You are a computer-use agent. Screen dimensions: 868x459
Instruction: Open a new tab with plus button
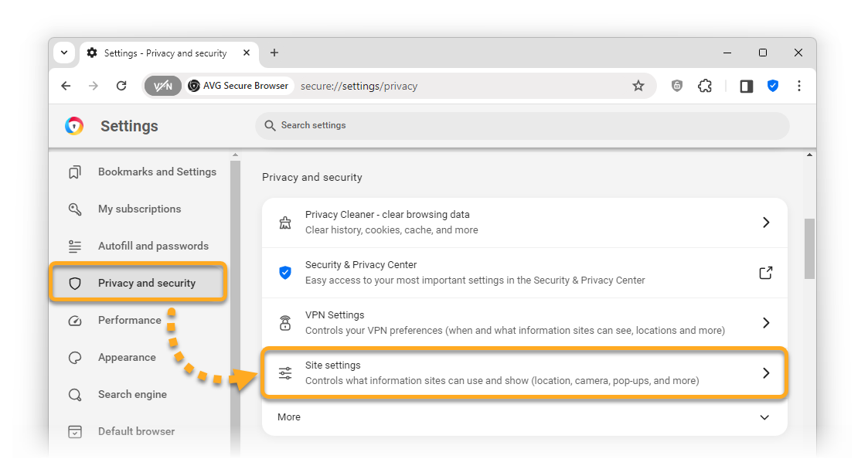tap(274, 53)
